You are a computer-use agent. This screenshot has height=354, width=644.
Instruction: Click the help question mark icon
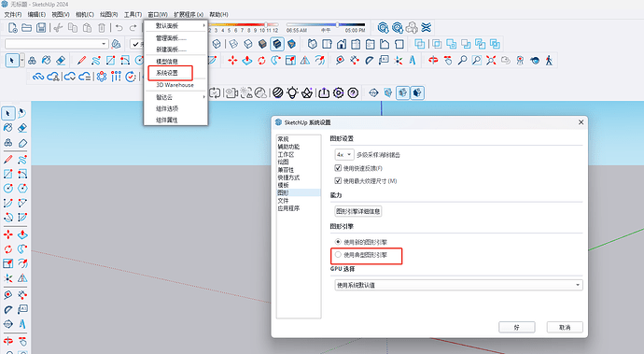353,92
